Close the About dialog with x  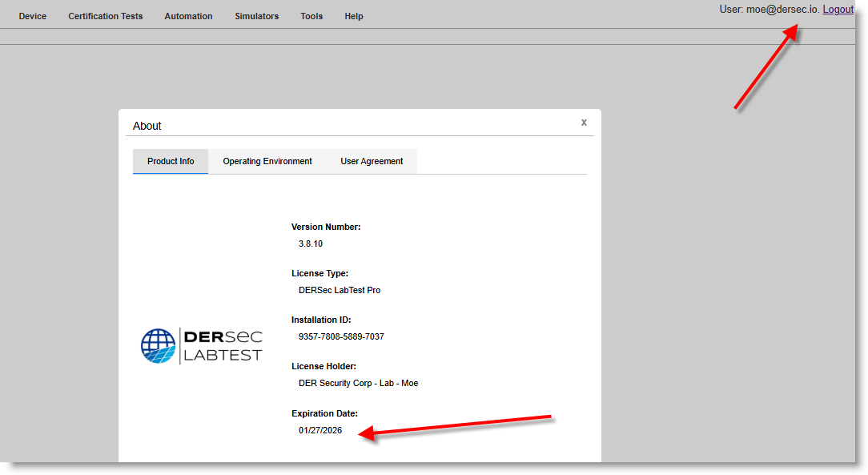coord(584,123)
